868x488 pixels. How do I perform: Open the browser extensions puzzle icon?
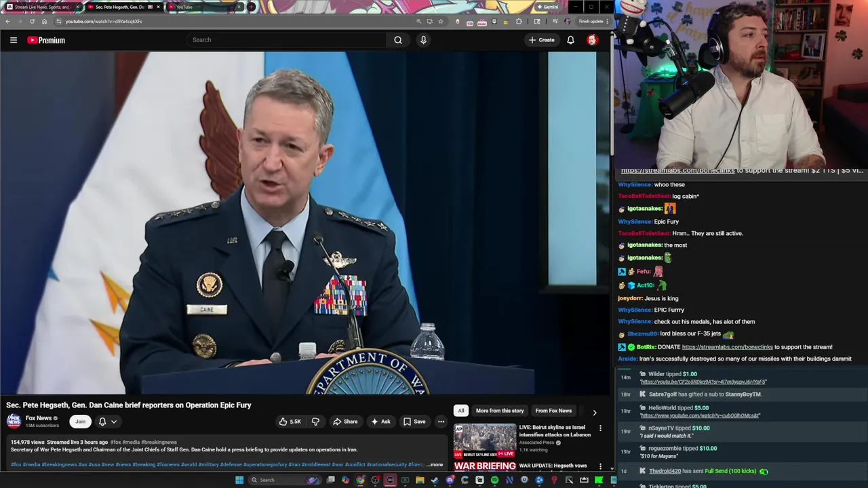click(519, 21)
